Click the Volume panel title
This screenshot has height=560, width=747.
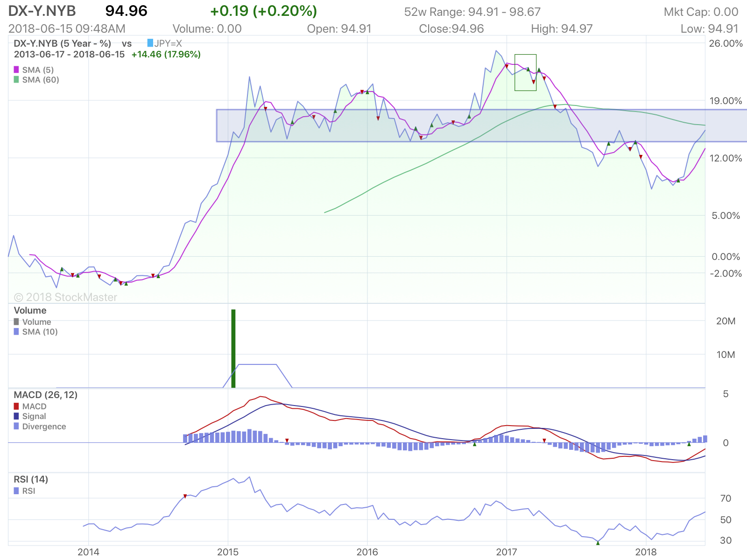click(30, 310)
